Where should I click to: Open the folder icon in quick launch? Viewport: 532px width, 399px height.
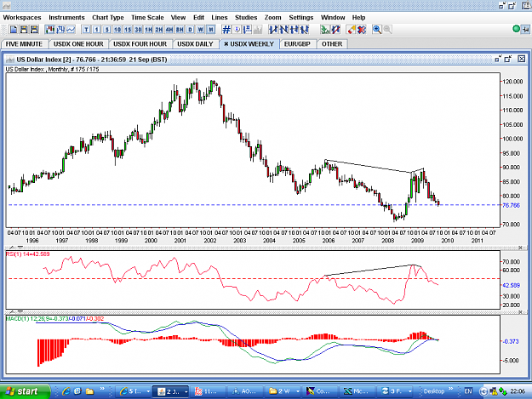(x=89, y=391)
